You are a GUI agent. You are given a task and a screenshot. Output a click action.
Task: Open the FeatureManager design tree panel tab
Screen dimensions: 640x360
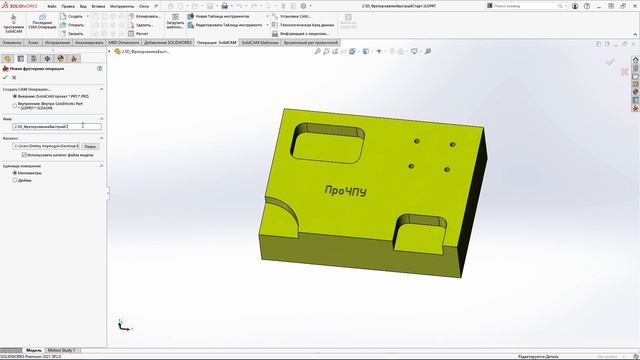[x=7, y=59]
